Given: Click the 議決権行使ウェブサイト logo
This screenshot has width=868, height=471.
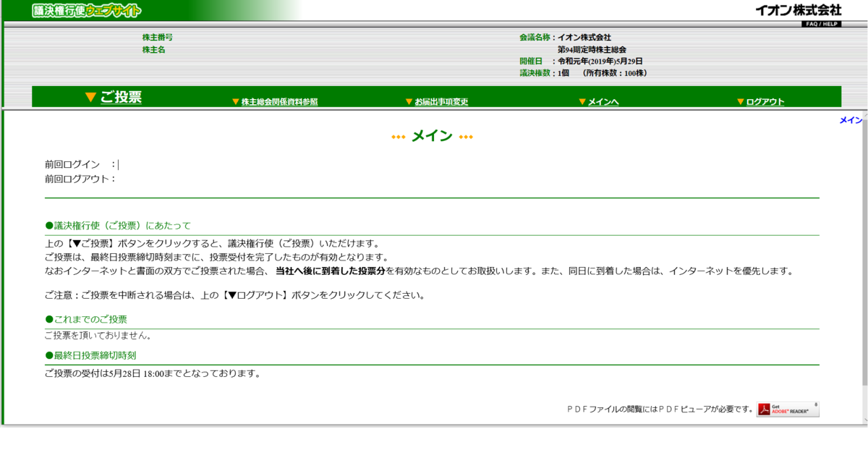Looking at the screenshot, I should coord(87,11).
